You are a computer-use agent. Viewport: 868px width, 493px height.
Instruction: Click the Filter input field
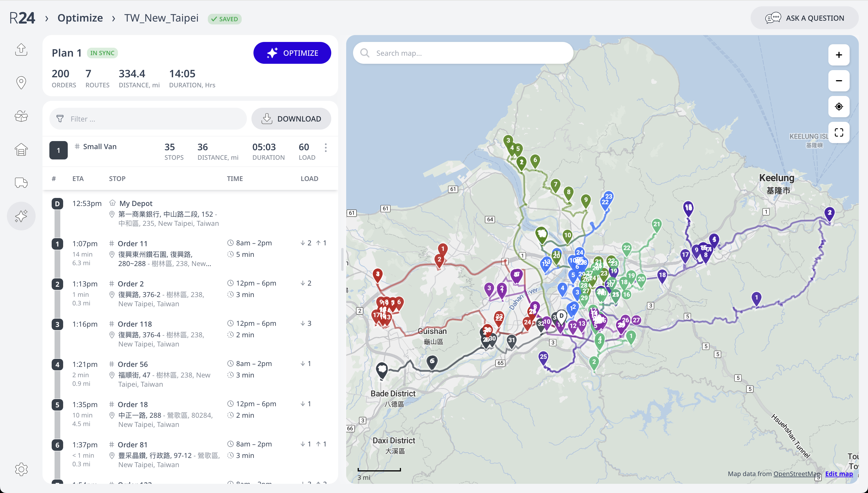[148, 119]
